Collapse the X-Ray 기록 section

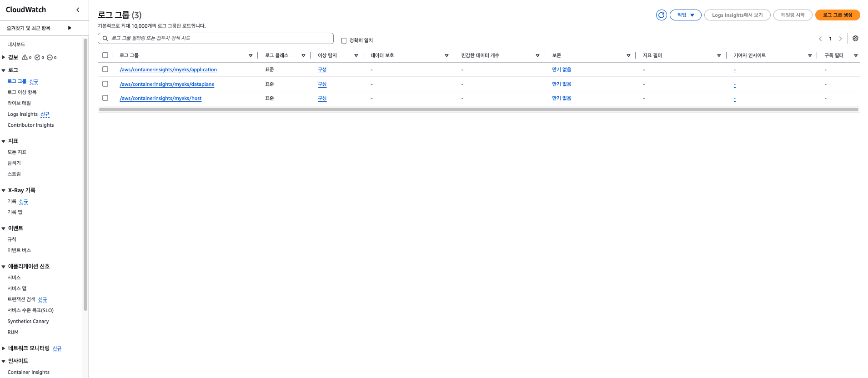point(4,190)
